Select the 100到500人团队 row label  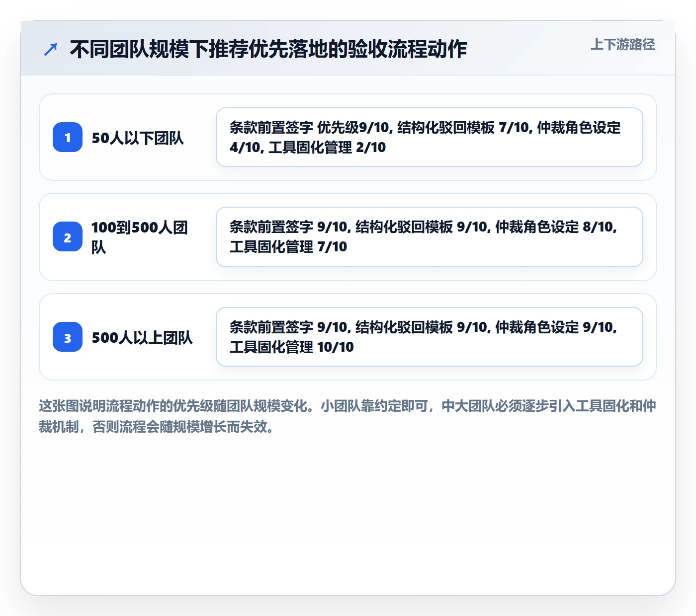pyautogui.click(x=140, y=237)
